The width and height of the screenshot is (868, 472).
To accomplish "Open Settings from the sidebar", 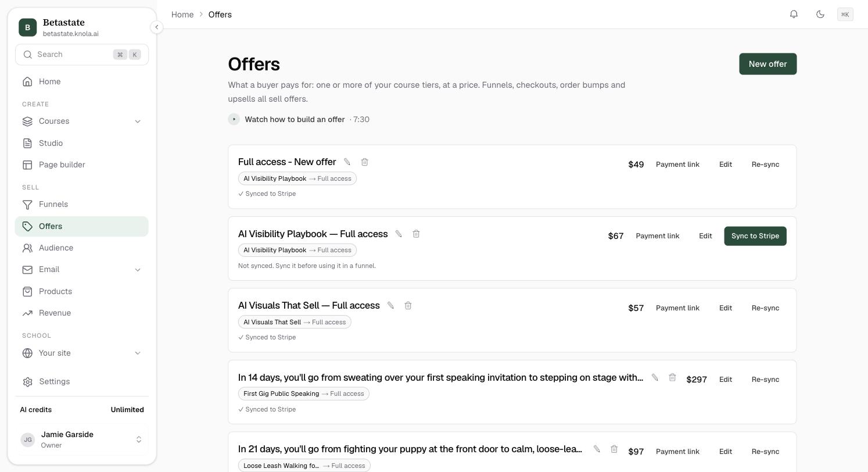I will click(82, 382).
